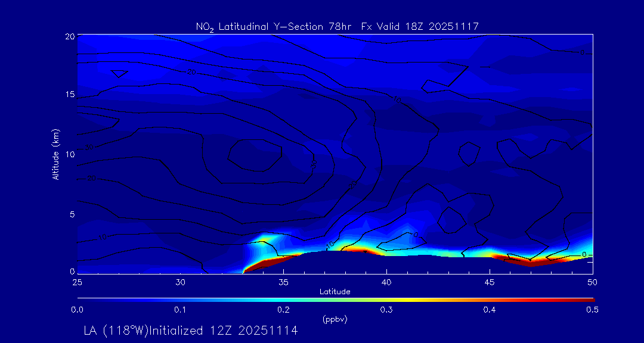Image resolution: width=644 pixels, height=343 pixels.
Task: Select latitude axis tick label "25"
Action: tap(77, 282)
